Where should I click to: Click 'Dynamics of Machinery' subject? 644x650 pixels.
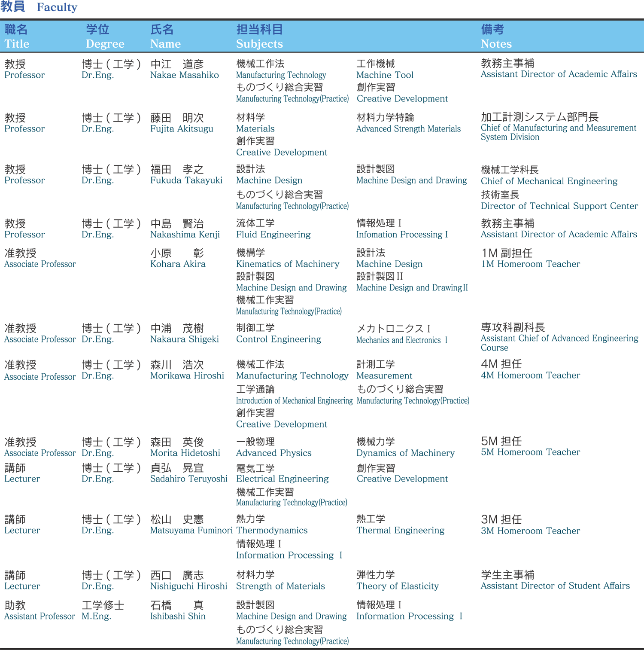(405, 453)
